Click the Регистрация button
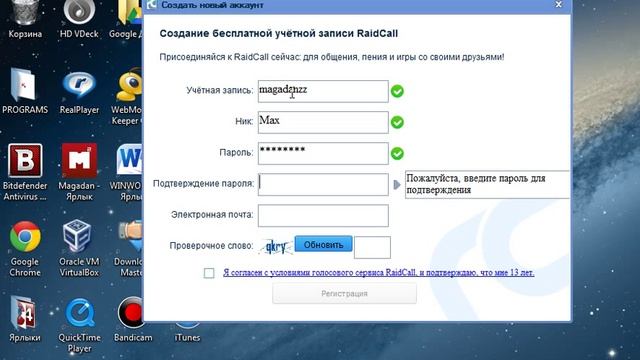The image size is (640, 360). [344, 293]
